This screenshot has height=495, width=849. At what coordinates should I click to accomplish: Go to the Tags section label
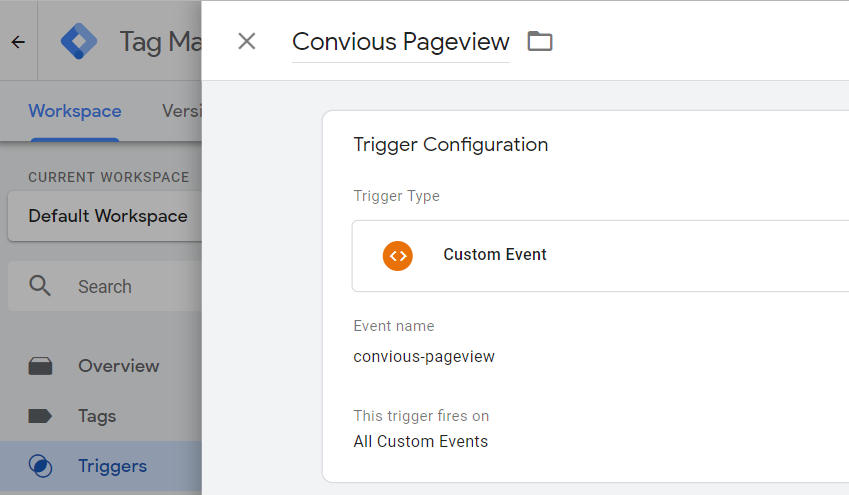(97, 416)
